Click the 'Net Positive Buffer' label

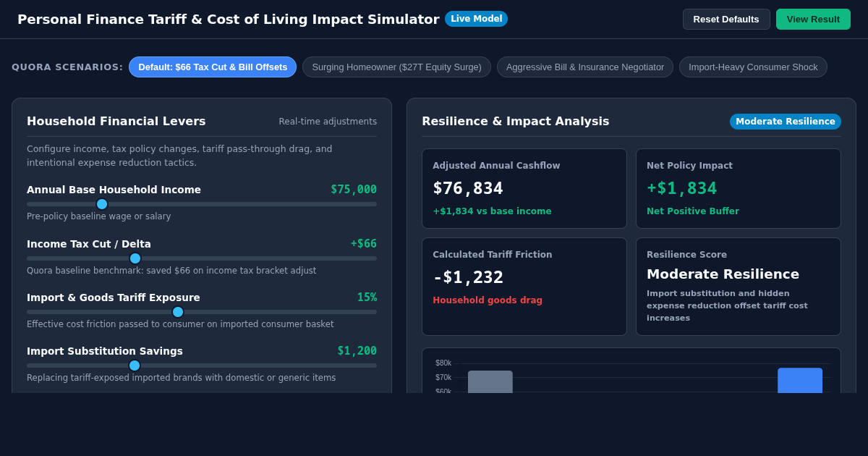[693, 211]
